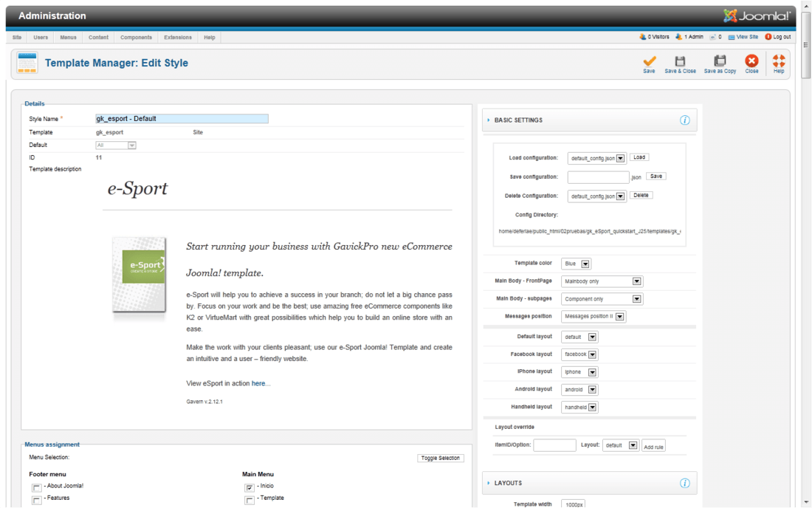The height and width of the screenshot is (508, 812).
Task: Expand the Layouts panel
Action: coord(589,483)
